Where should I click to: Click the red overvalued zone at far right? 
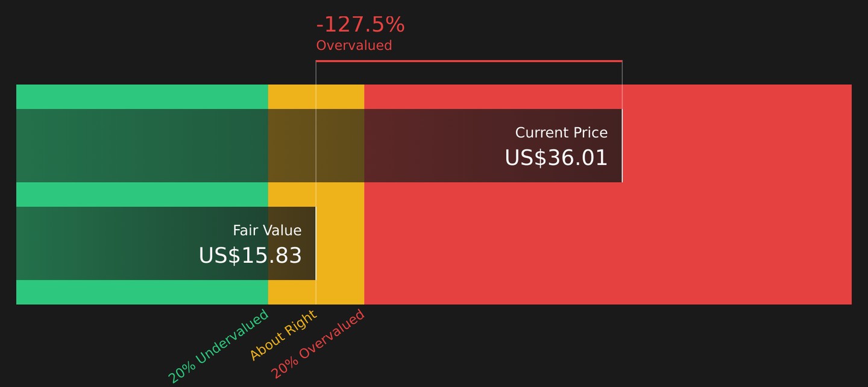737,194
